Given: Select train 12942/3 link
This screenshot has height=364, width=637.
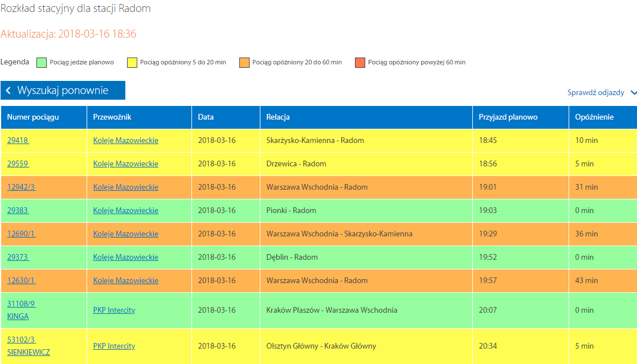Looking at the screenshot, I should coord(21,187).
